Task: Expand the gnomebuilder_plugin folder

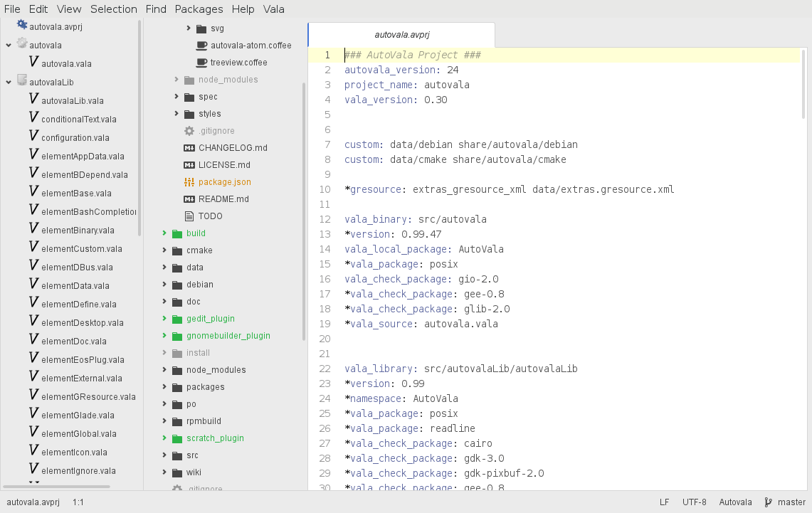Action: click(164, 336)
